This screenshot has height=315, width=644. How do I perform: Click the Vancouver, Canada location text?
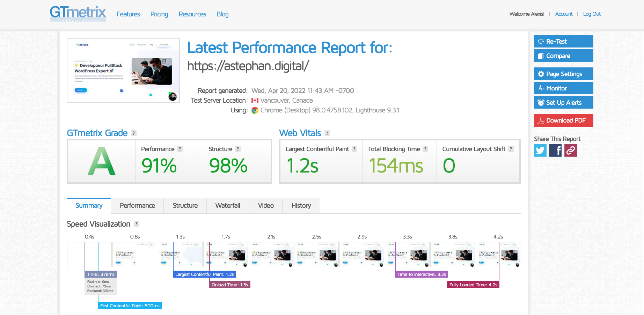point(286,101)
